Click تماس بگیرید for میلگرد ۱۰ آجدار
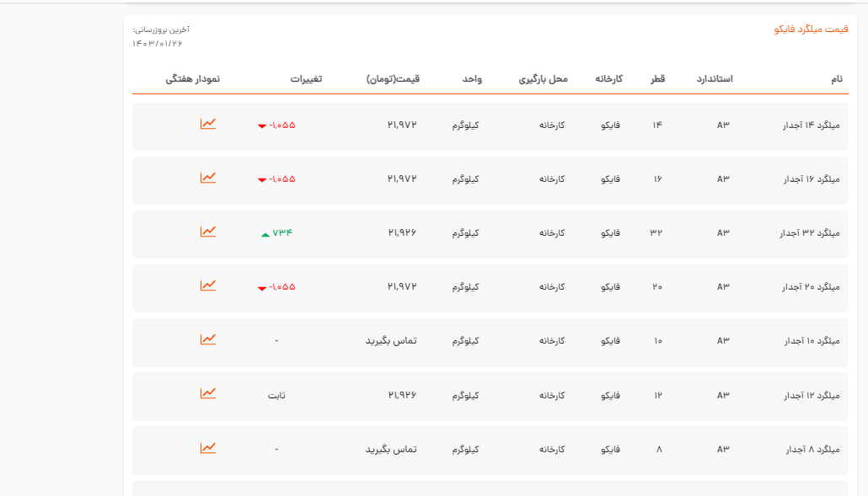 click(391, 341)
